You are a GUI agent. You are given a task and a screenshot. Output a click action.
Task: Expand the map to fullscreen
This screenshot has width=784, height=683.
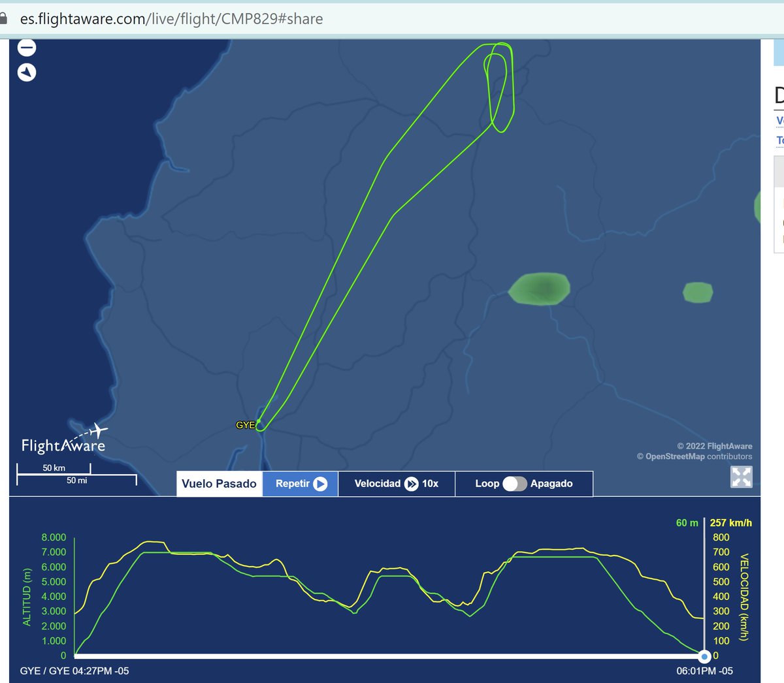741,477
